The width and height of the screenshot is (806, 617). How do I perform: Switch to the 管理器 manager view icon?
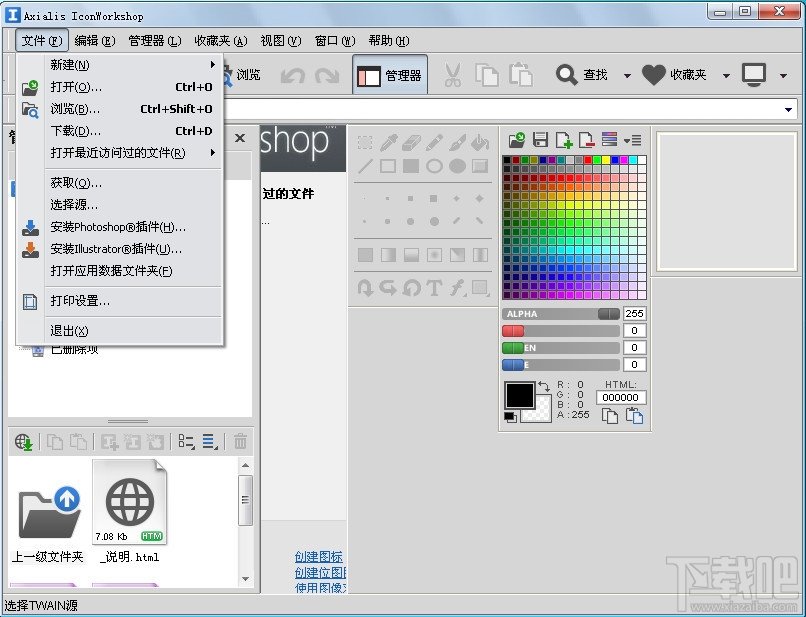tap(390, 74)
